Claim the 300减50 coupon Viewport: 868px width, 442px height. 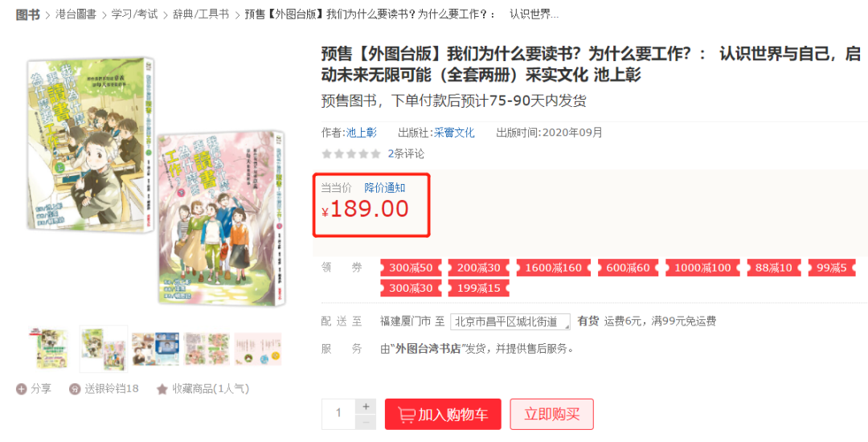coord(411,268)
